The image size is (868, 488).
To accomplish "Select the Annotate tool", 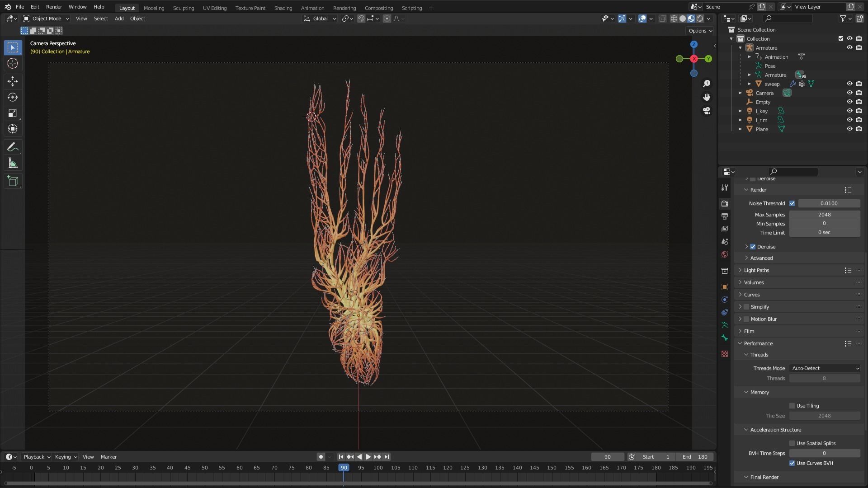I will pyautogui.click(x=13, y=147).
